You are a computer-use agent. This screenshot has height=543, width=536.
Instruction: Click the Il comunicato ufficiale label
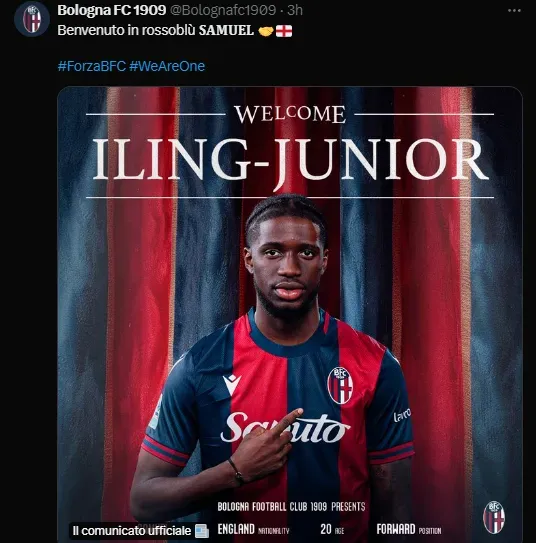tap(132, 531)
